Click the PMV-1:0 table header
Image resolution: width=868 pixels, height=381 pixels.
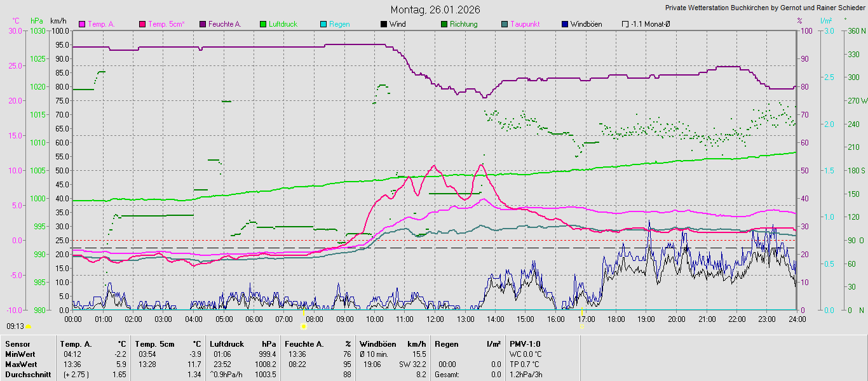tap(525, 344)
